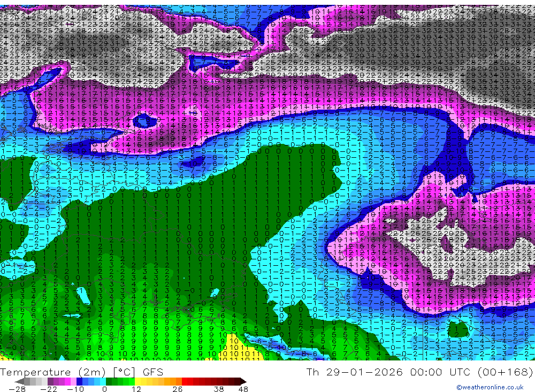Click the gray left arrow of color scale

(x=19, y=382)
